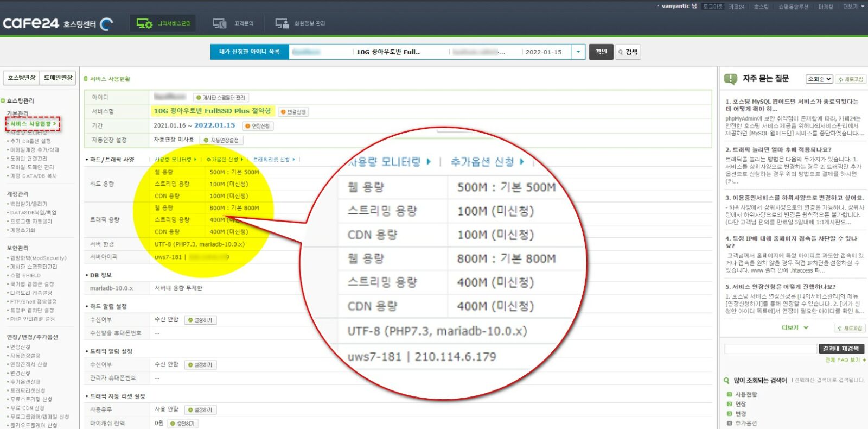Open 회원정보 관리 in the top navigation
This screenshot has height=429, width=868.
(300, 23)
